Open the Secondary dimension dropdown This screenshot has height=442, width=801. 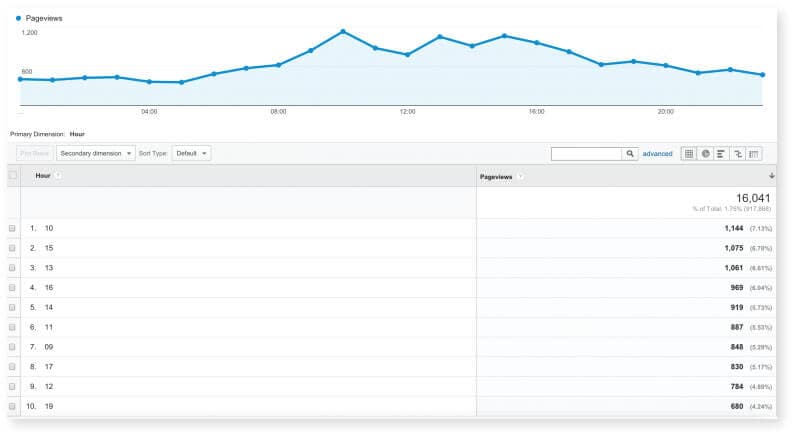[95, 153]
